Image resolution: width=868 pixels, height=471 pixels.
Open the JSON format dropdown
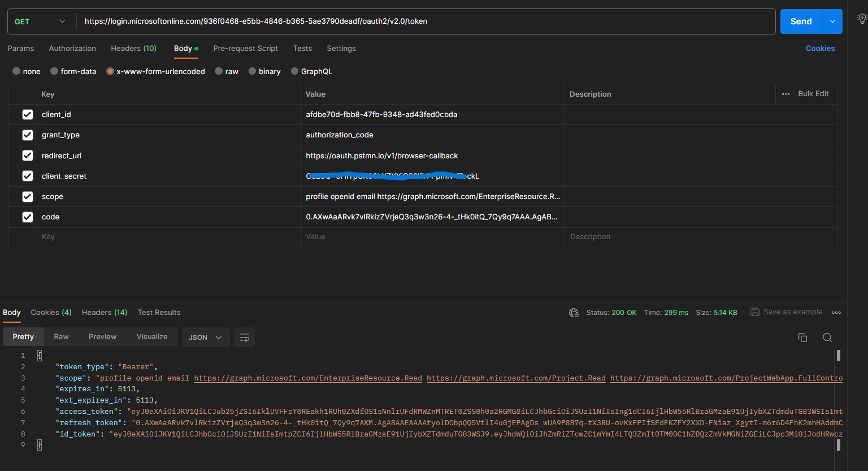pos(206,337)
